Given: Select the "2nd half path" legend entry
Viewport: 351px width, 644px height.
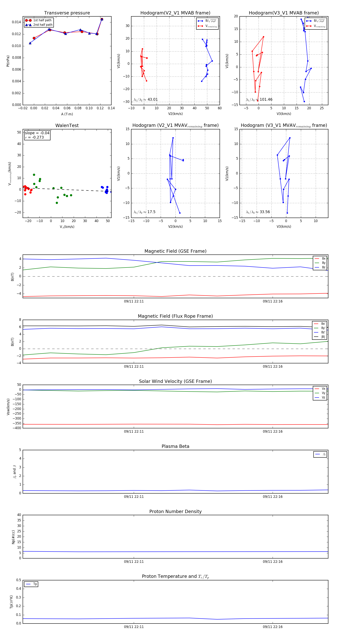Looking at the screenshot, I should coord(39,25).
